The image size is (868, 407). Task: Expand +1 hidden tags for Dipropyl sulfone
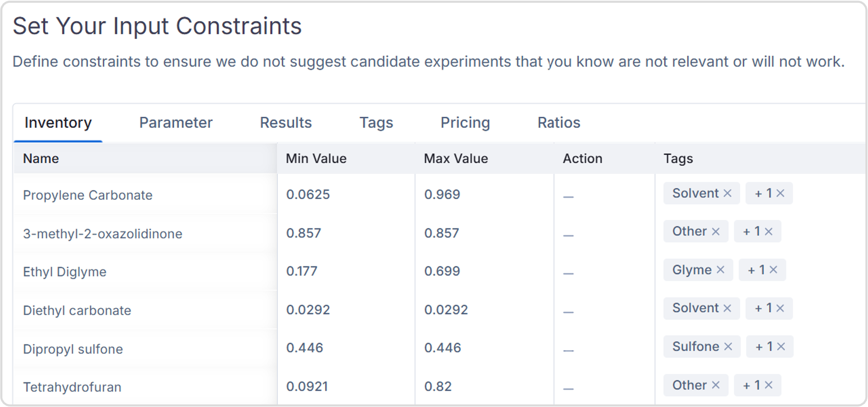tap(764, 347)
